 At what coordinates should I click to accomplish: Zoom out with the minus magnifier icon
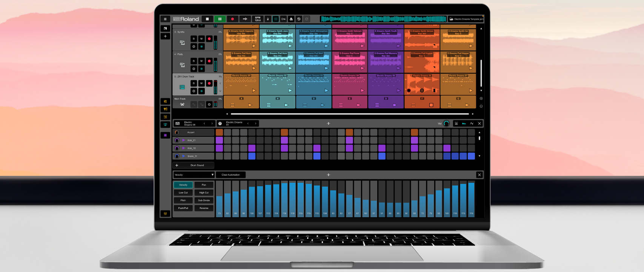pos(481,106)
